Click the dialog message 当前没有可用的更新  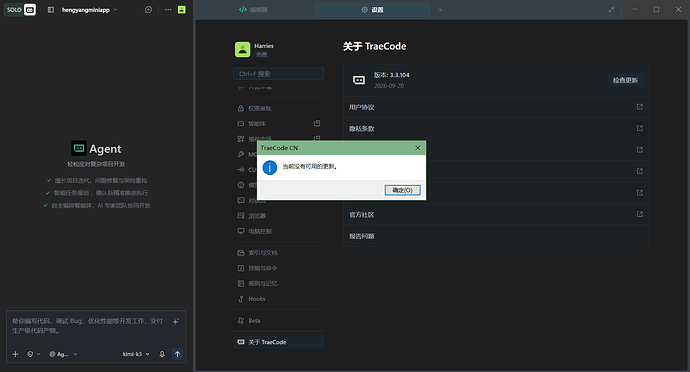310,166
